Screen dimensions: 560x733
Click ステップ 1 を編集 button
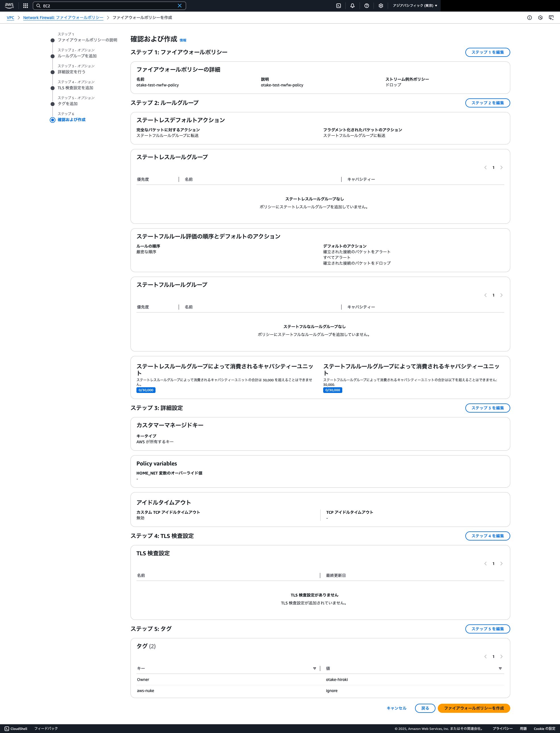click(x=487, y=52)
